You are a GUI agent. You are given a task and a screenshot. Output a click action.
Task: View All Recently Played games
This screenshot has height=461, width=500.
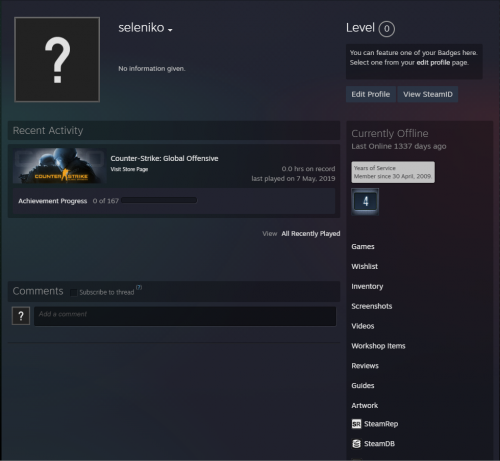[311, 234]
